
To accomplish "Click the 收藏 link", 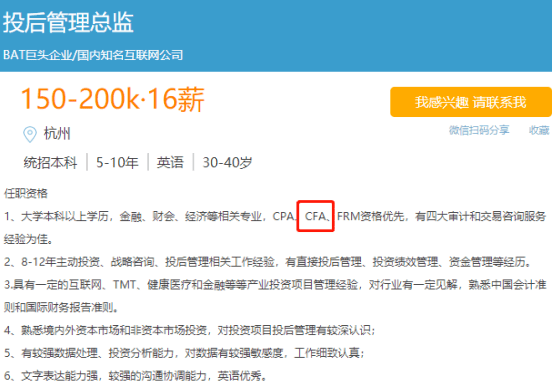I will click(x=539, y=130).
